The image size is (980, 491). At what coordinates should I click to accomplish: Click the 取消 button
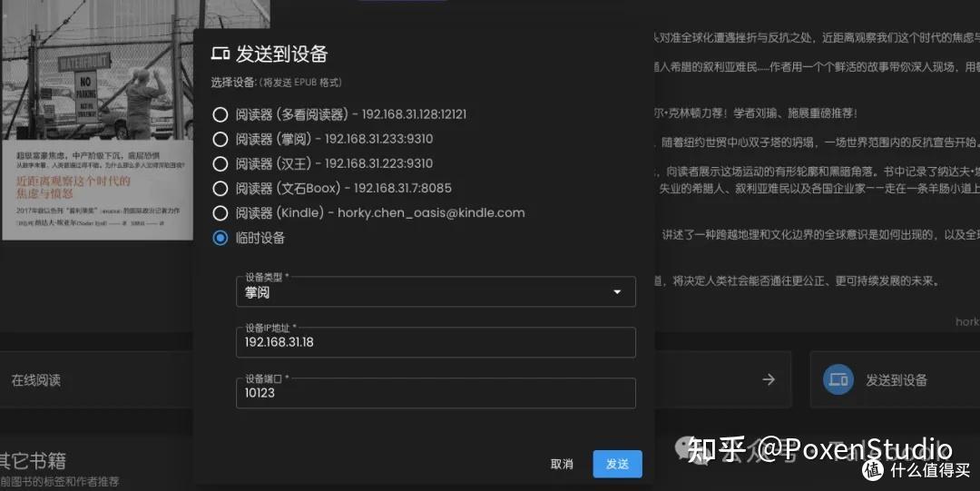[562, 464]
